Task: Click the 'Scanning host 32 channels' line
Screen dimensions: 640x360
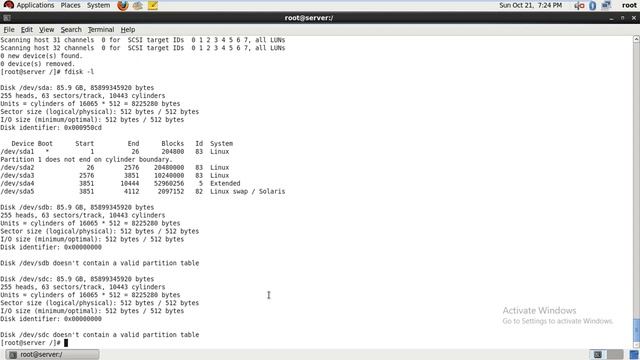Action: (x=143, y=48)
